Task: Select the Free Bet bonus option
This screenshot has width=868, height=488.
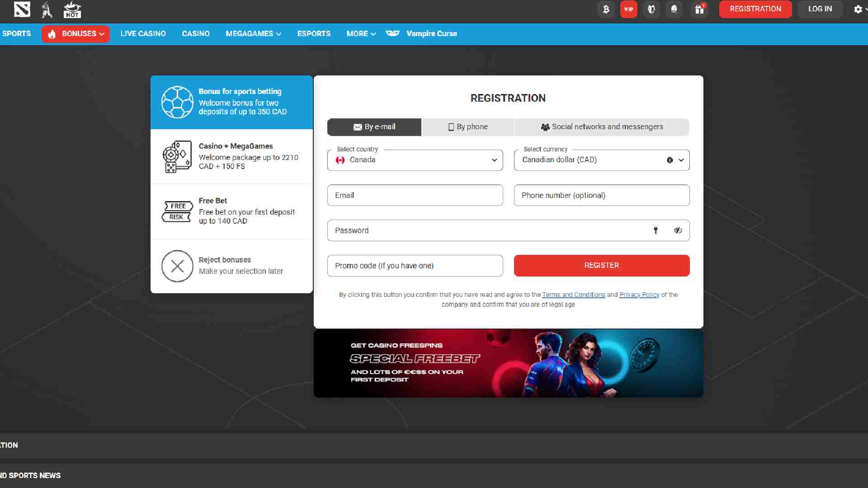Action: (x=231, y=211)
